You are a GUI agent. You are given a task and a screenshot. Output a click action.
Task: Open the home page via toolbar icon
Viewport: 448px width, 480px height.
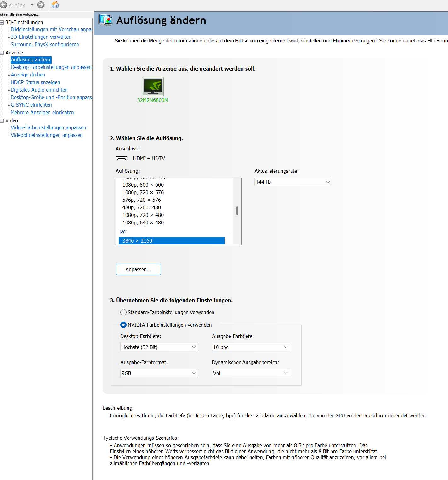pyautogui.click(x=55, y=5)
